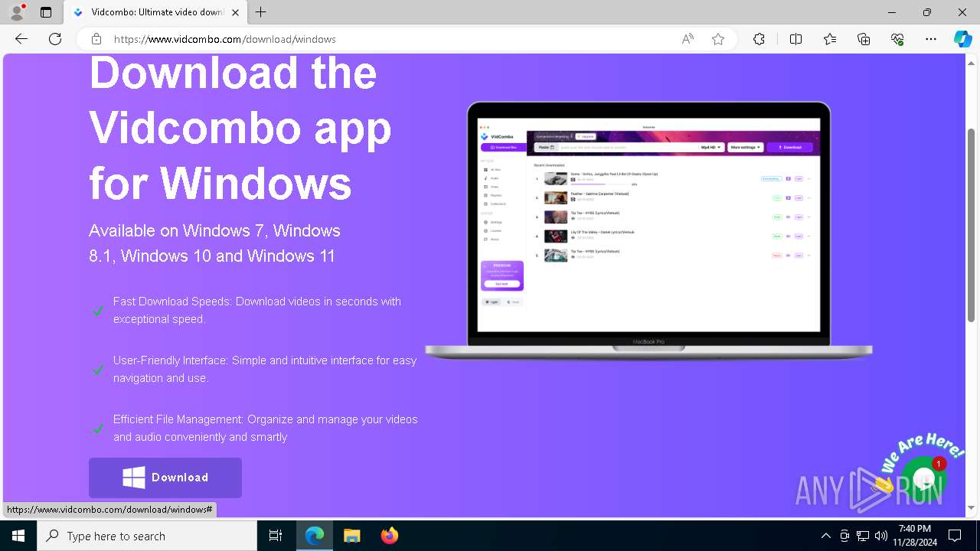Open a new browser tab

pos(261,12)
